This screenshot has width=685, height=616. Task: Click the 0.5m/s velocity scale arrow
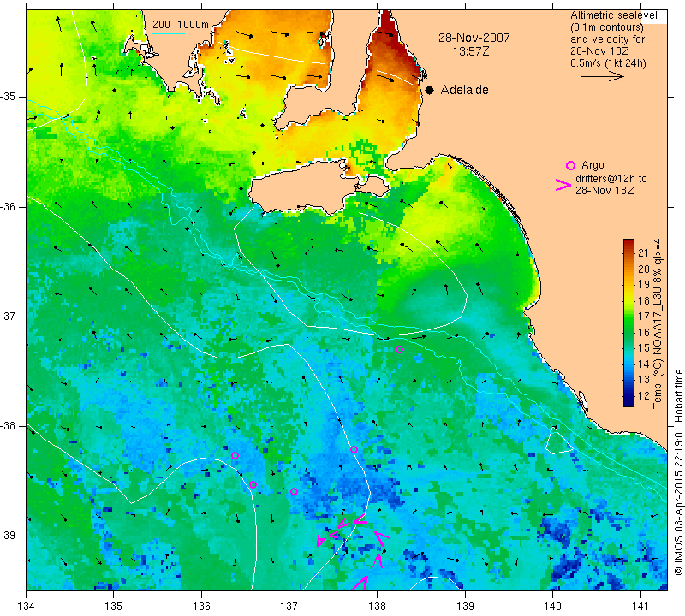(603, 76)
